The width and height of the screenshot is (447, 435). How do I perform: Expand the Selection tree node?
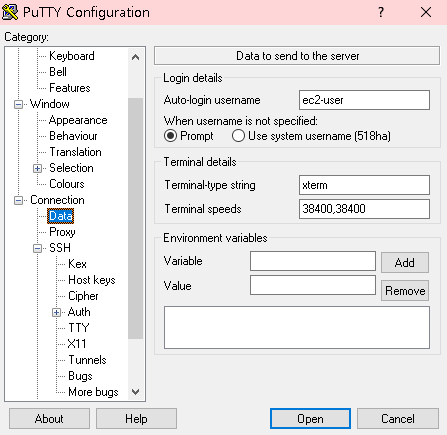point(37,168)
